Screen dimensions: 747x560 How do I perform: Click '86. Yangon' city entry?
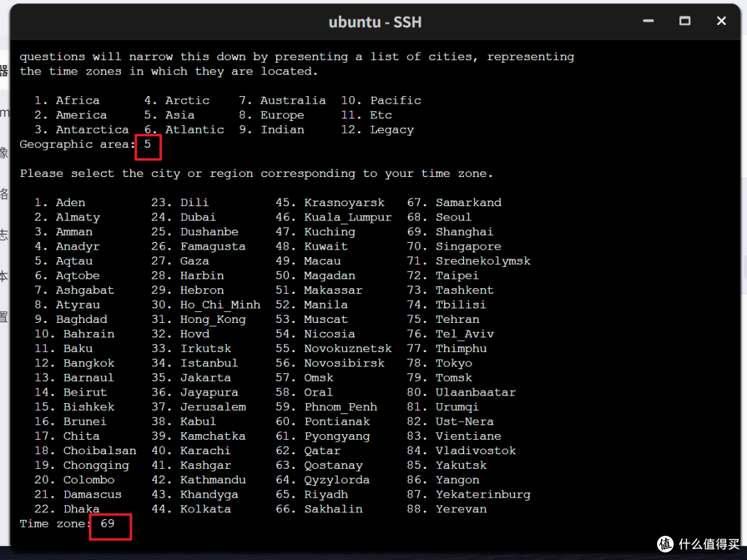pyautogui.click(x=443, y=480)
